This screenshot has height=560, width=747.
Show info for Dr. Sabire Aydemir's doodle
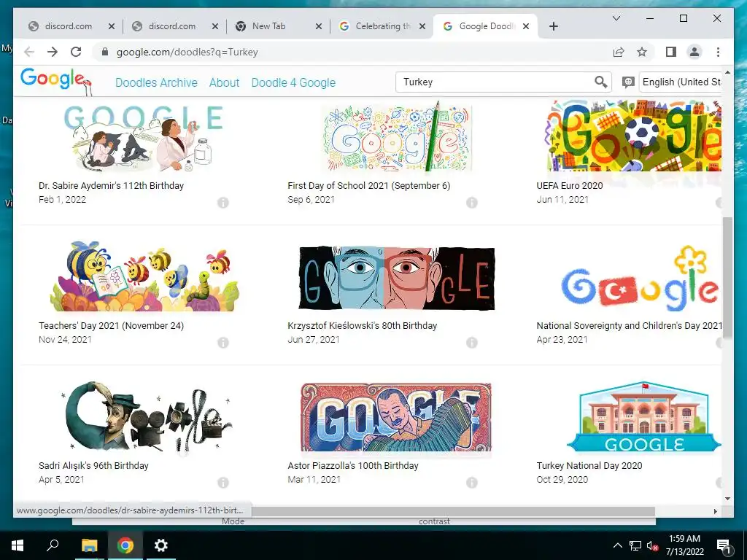tap(223, 203)
